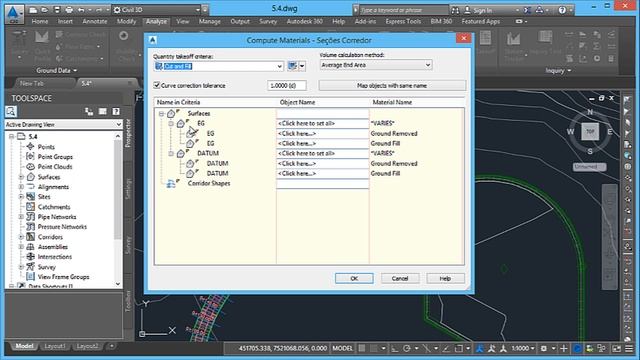Click the View Frame Groups icon

(30, 277)
